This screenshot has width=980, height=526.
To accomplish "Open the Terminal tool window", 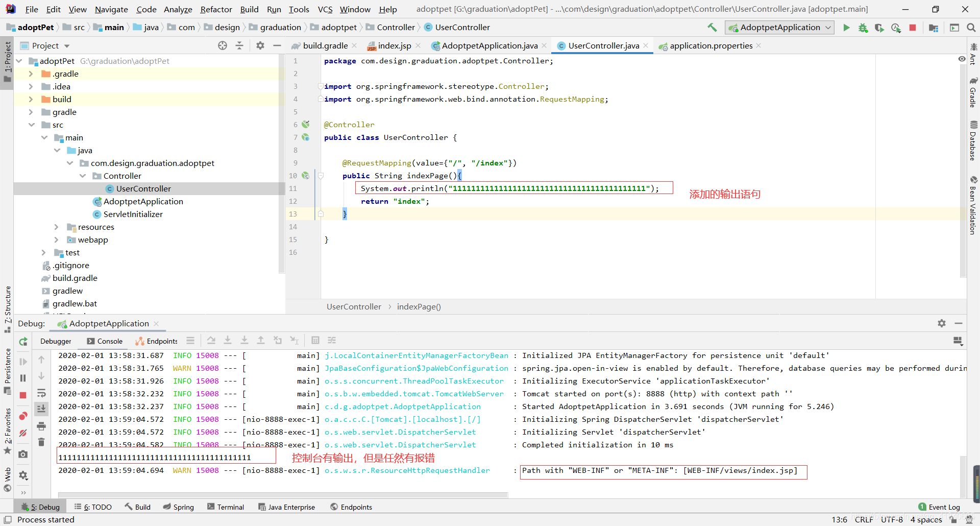I will [x=226, y=507].
